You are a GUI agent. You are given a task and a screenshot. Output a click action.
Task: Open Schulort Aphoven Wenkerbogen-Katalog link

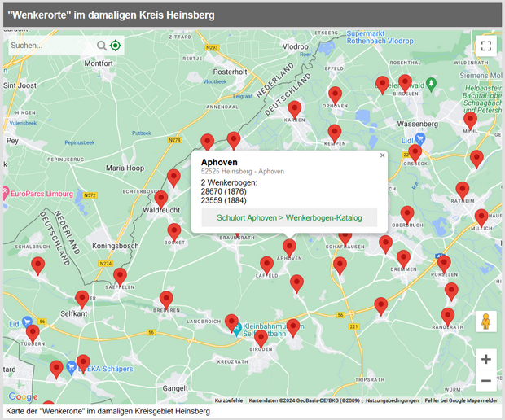coord(289,218)
